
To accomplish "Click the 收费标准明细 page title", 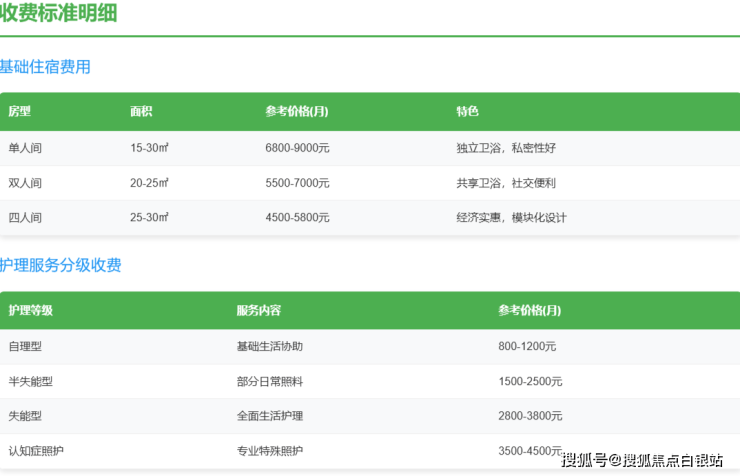I will pyautogui.click(x=58, y=14).
